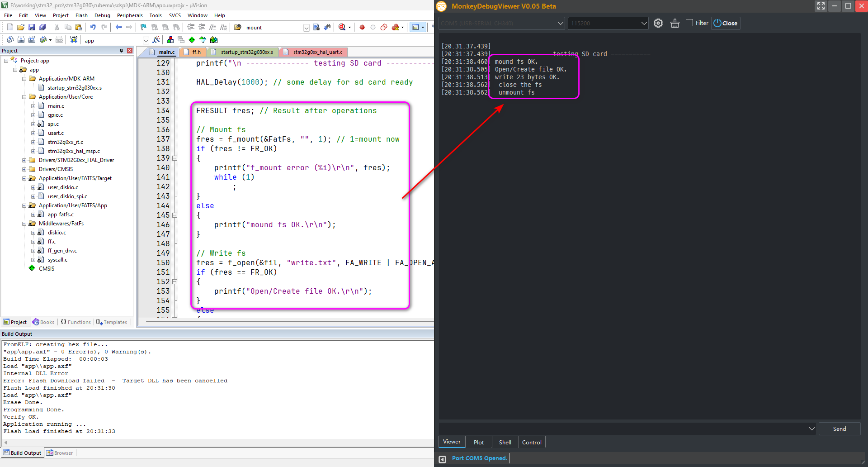Clear the log with the broom icon in MonkeyDebugViewer

675,23
